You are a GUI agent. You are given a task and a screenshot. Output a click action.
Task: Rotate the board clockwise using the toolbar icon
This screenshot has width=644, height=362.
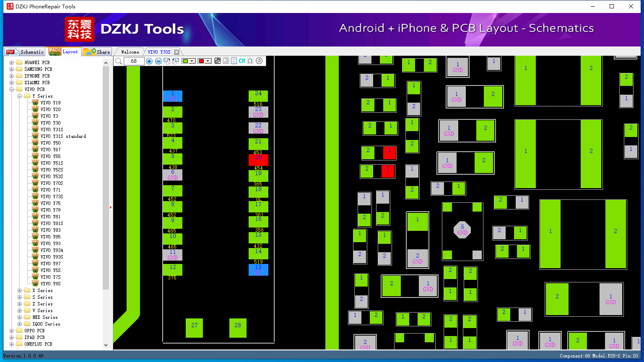tap(167, 61)
